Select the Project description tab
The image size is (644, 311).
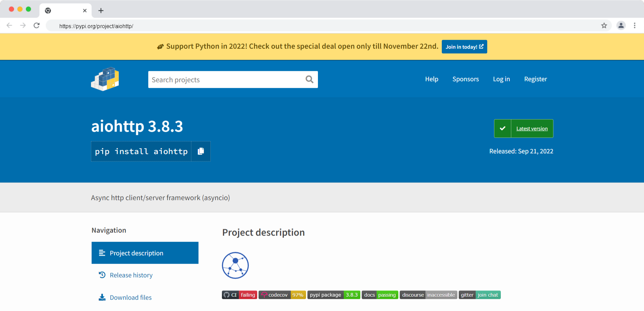click(x=145, y=253)
